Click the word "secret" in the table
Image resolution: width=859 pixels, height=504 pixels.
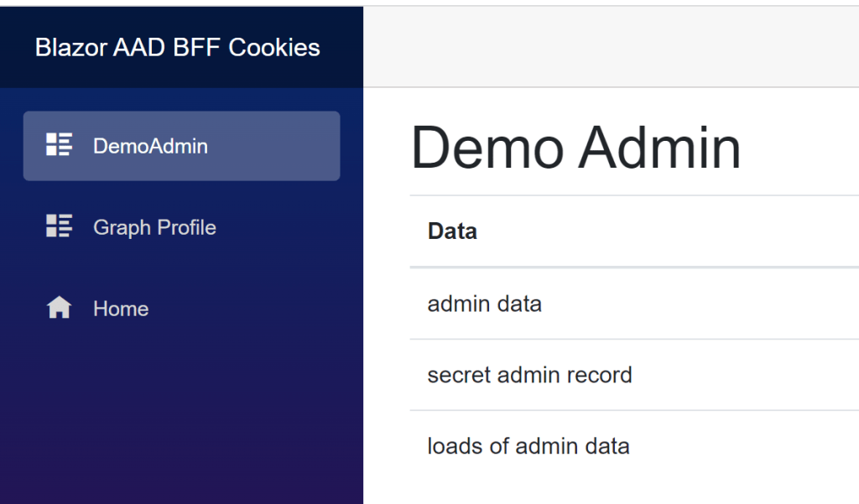coord(459,375)
